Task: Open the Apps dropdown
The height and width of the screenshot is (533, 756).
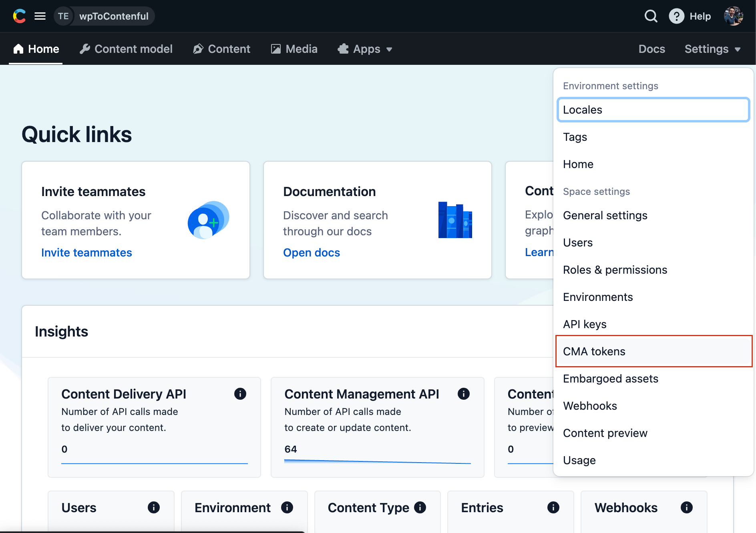Action: (x=365, y=49)
